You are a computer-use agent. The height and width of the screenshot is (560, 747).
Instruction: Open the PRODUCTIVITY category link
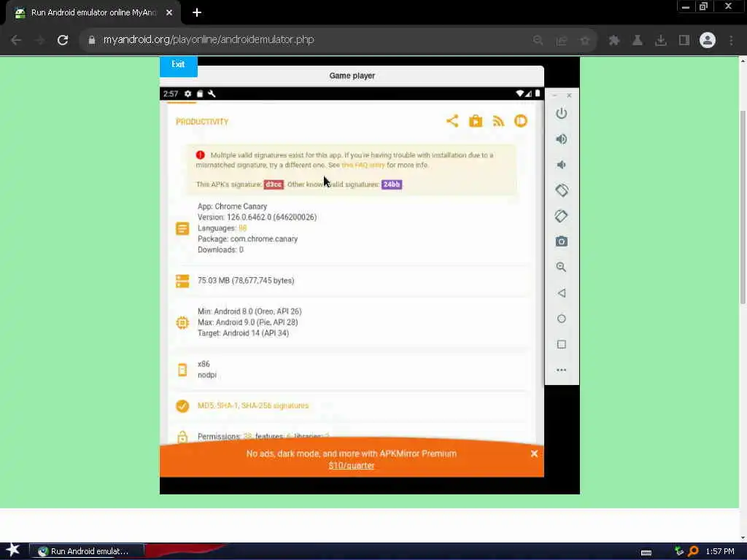pos(202,122)
